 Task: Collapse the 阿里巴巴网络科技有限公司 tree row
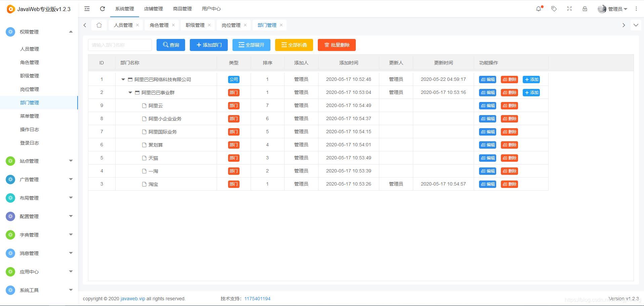click(x=123, y=80)
